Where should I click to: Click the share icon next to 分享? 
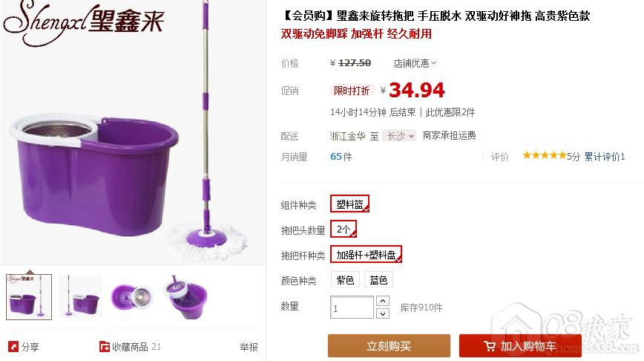click(x=13, y=347)
